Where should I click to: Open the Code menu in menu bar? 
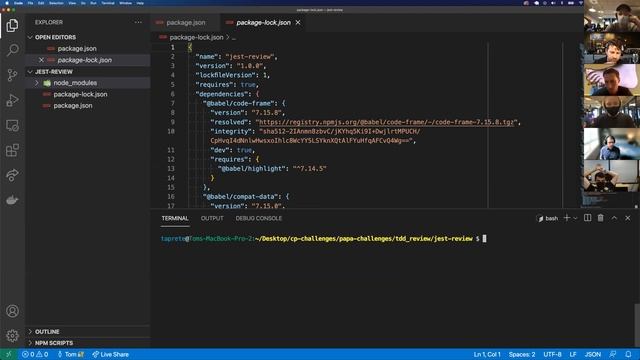18,3
